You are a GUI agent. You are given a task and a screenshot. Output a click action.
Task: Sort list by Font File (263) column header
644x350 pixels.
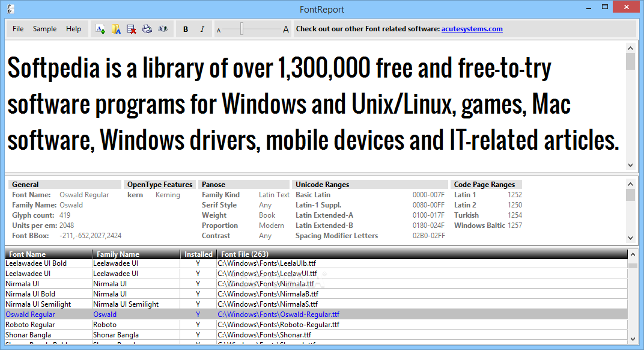(x=422, y=254)
